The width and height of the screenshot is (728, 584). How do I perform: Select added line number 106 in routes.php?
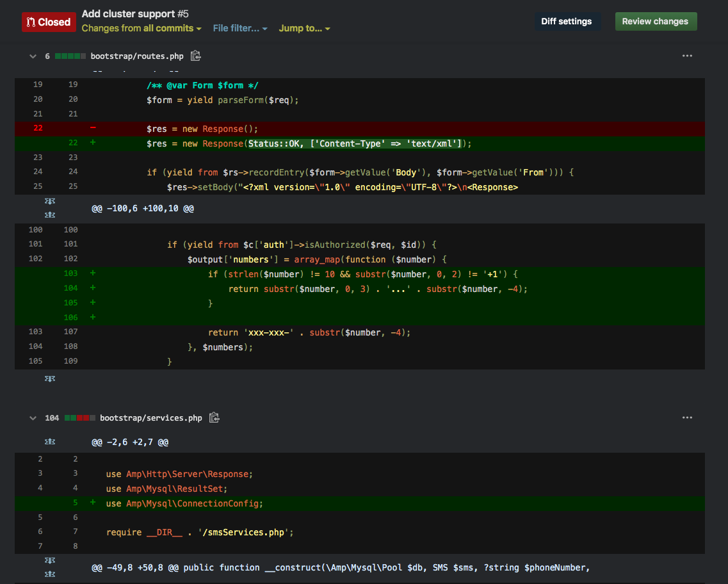[x=70, y=318]
